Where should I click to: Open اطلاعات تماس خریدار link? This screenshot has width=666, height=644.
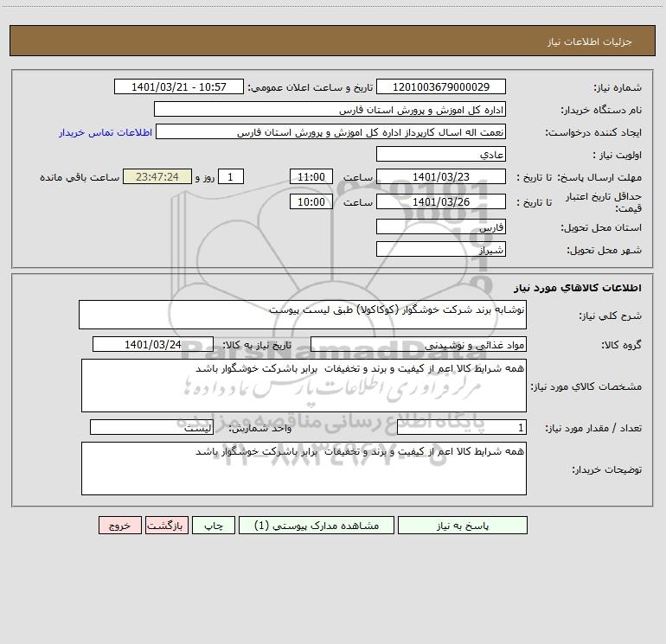[106, 132]
